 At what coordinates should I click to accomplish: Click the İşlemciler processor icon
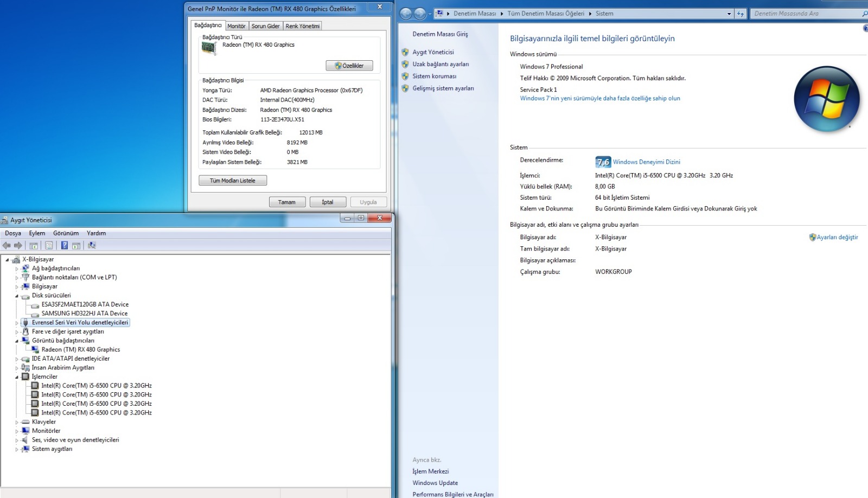point(25,376)
